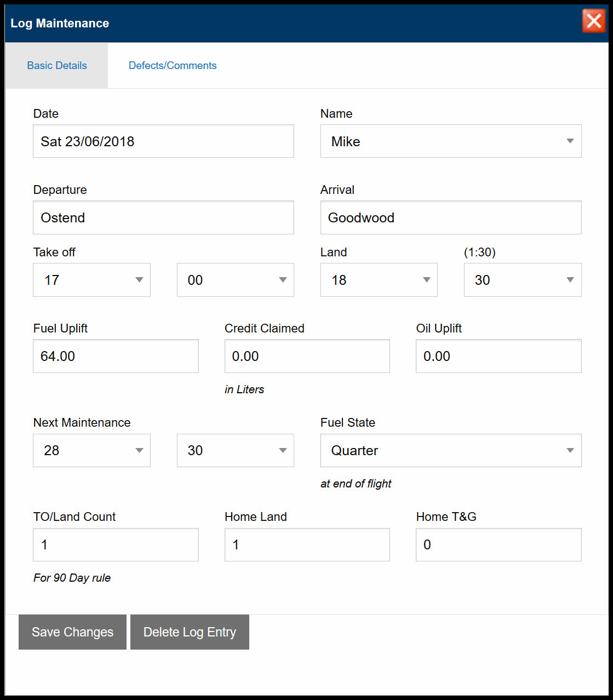Click the Log Maintenance title text
The image size is (613, 700).
point(60,24)
